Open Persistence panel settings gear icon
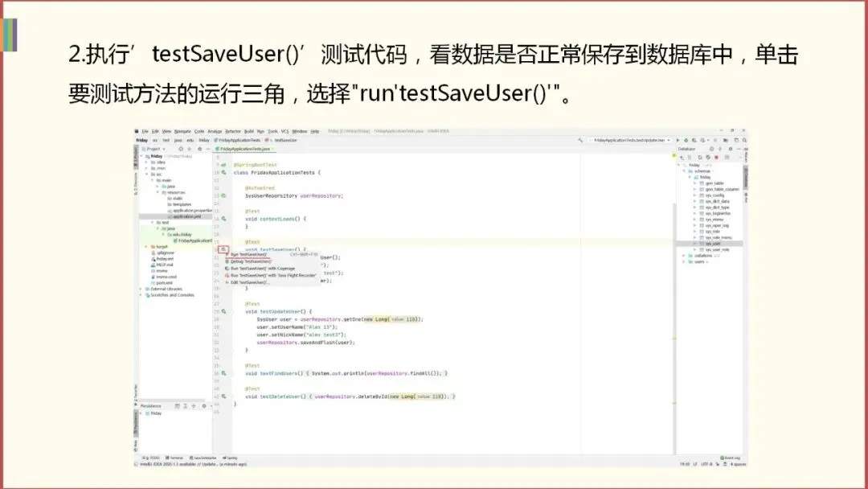This screenshot has height=489, width=868. (203, 406)
